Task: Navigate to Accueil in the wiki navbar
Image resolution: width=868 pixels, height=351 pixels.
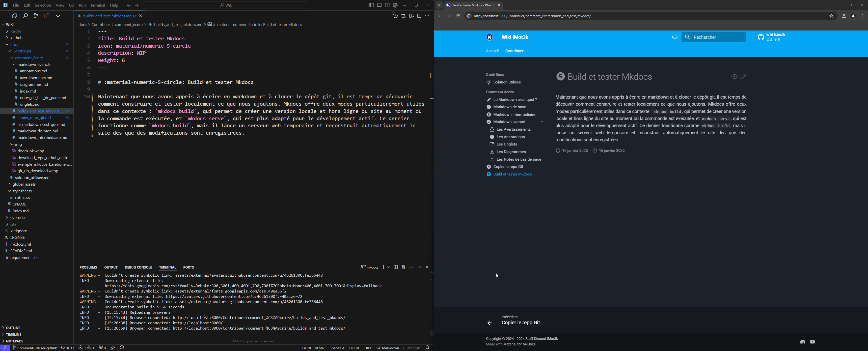Action: pyautogui.click(x=492, y=51)
